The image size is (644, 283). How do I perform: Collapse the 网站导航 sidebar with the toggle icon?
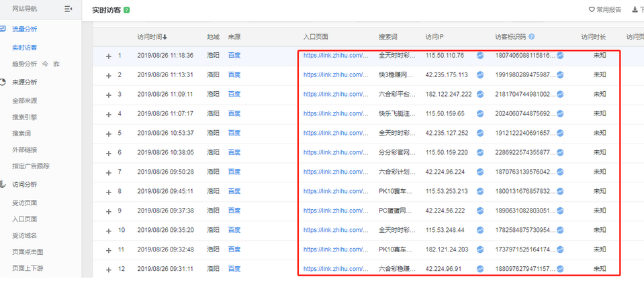[x=68, y=9]
